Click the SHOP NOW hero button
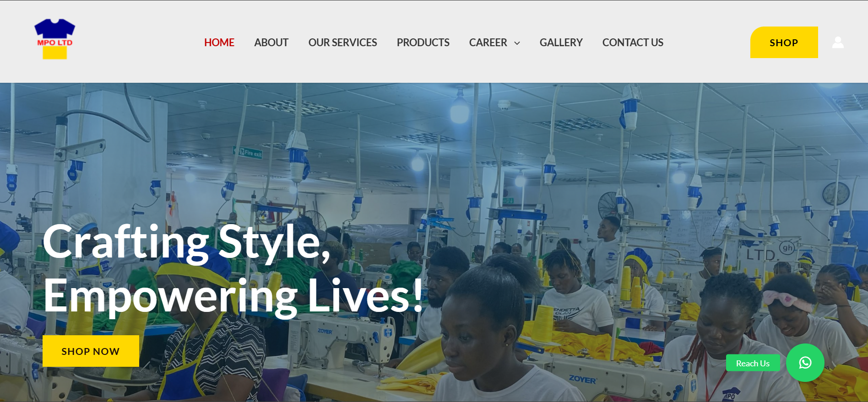The height and width of the screenshot is (402, 868). tap(91, 351)
